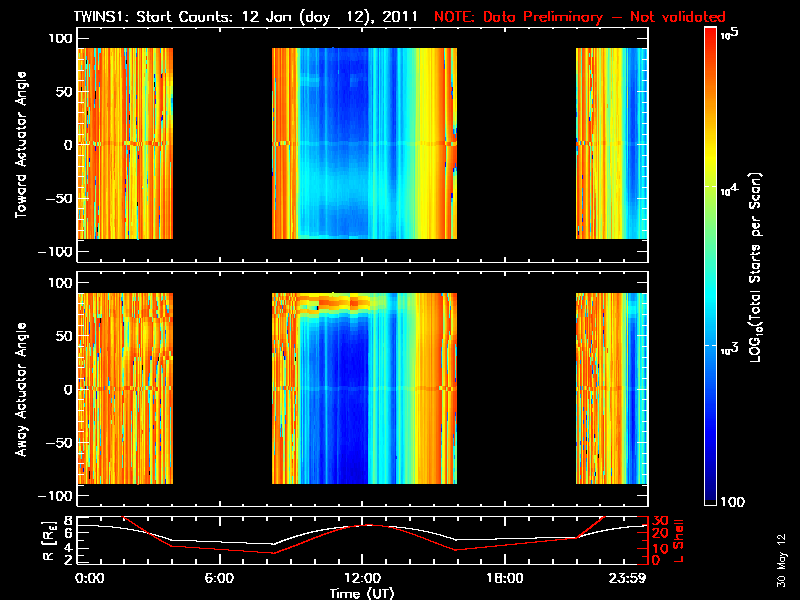Click the '12:00' time tick label
This screenshot has width=800, height=600.
point(362,578)
